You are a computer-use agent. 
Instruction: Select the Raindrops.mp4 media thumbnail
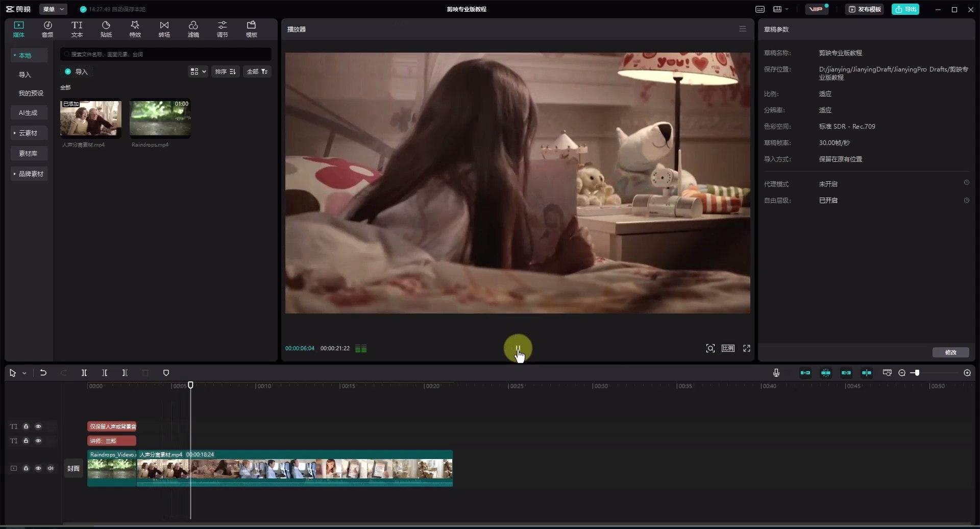click(160, 118)
